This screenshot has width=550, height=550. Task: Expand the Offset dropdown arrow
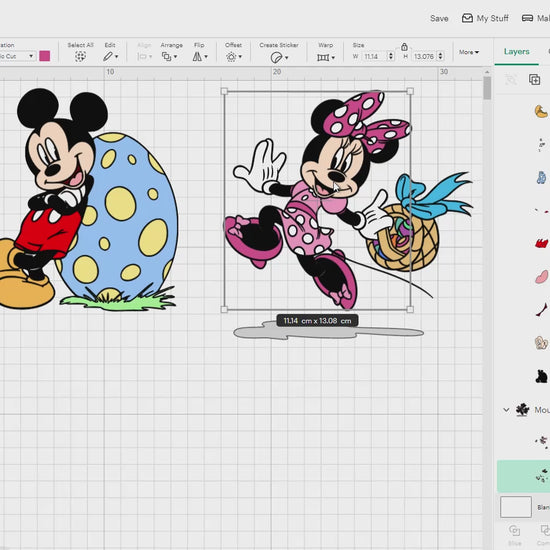point(240,57)
